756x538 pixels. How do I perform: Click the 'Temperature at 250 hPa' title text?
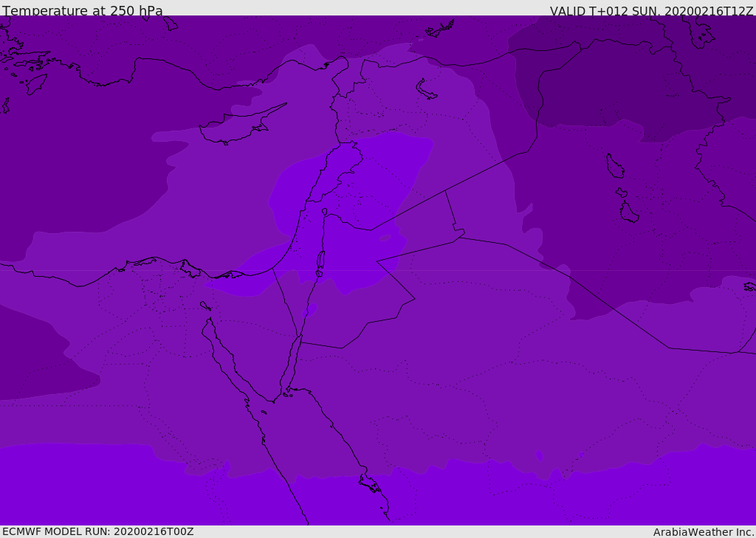coord(83,10)
